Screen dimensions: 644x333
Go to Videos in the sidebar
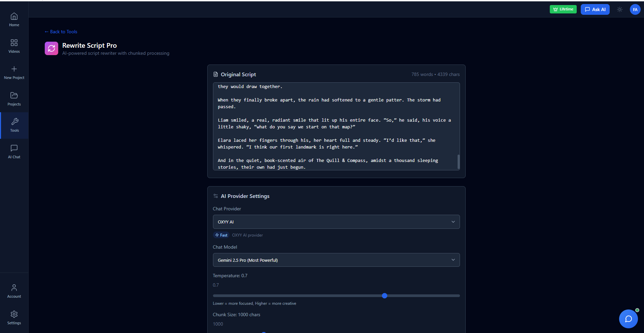(14, 43)
